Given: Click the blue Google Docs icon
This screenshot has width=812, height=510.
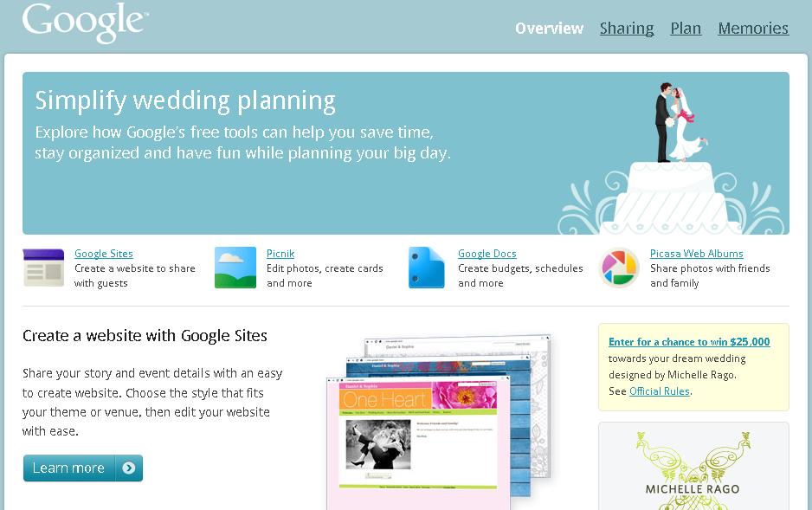Looking at the screenshot, I should point(426,268).
